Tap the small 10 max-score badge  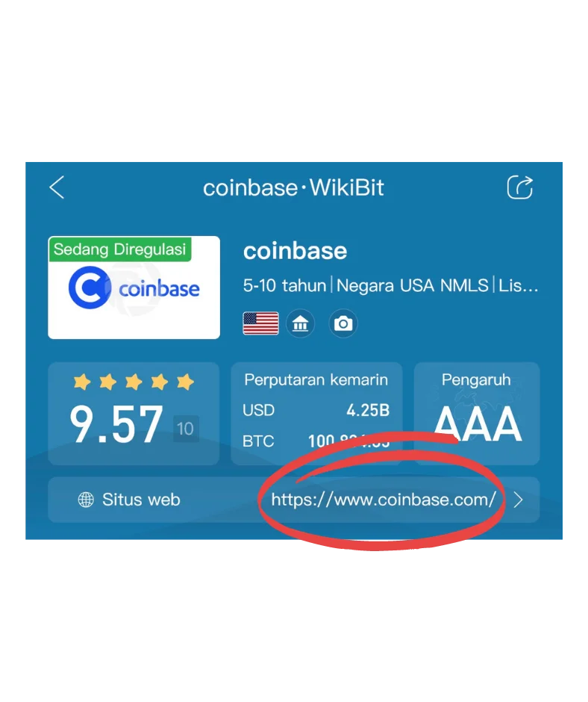tap(185, 429)
